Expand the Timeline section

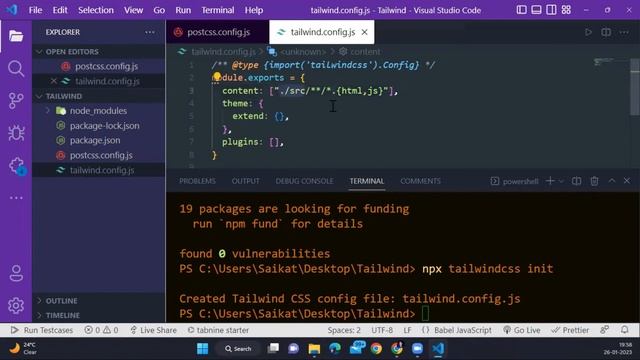99,315
